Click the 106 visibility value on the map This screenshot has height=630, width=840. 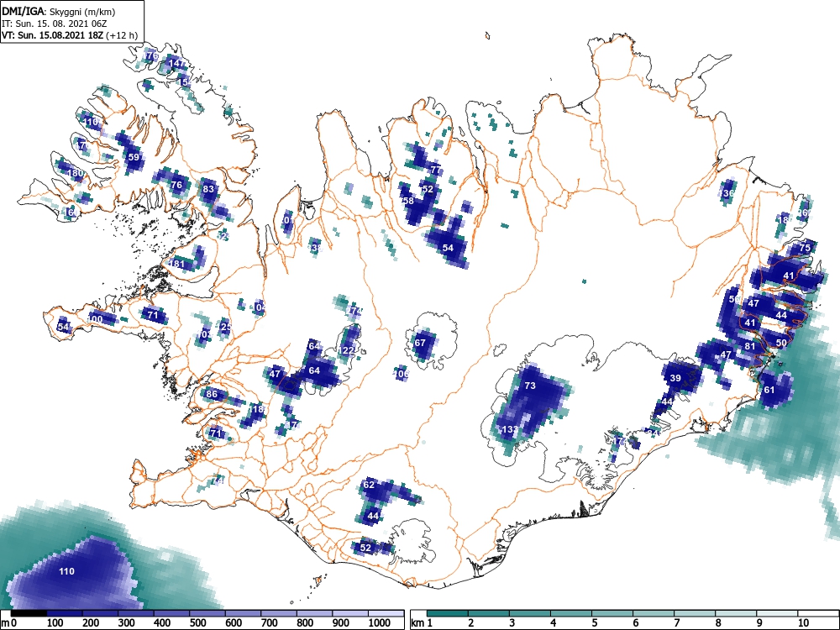click(x=401, y=374)
